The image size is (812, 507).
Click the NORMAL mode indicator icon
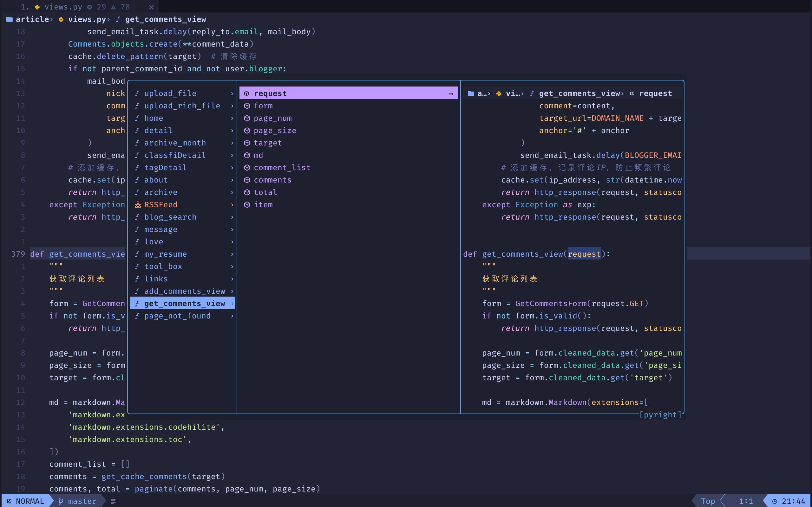[9, 501]
